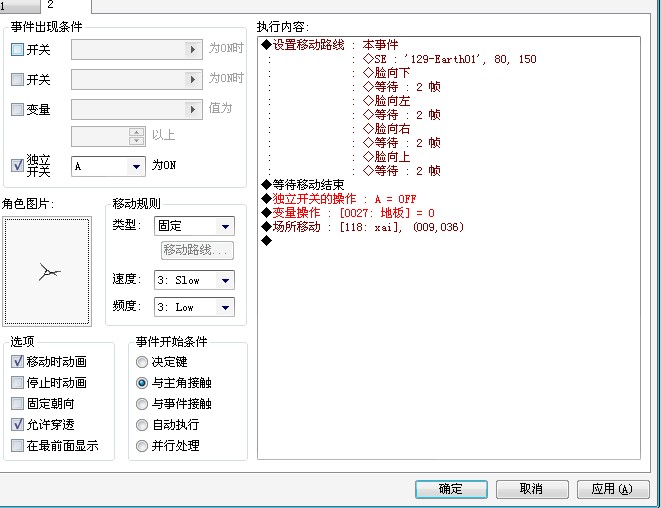Uncheck 允许穿透 option
The image size is (661, 508).
17,424
